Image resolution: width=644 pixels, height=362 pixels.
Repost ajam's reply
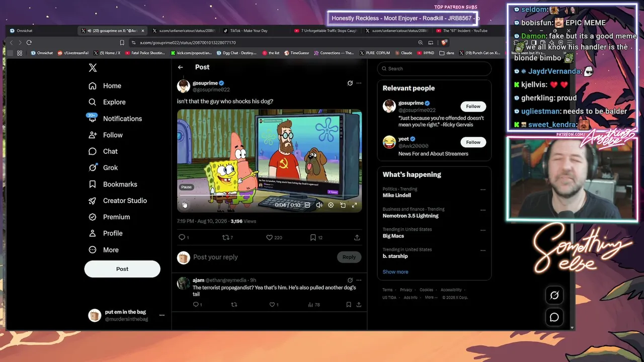[233, 305]
